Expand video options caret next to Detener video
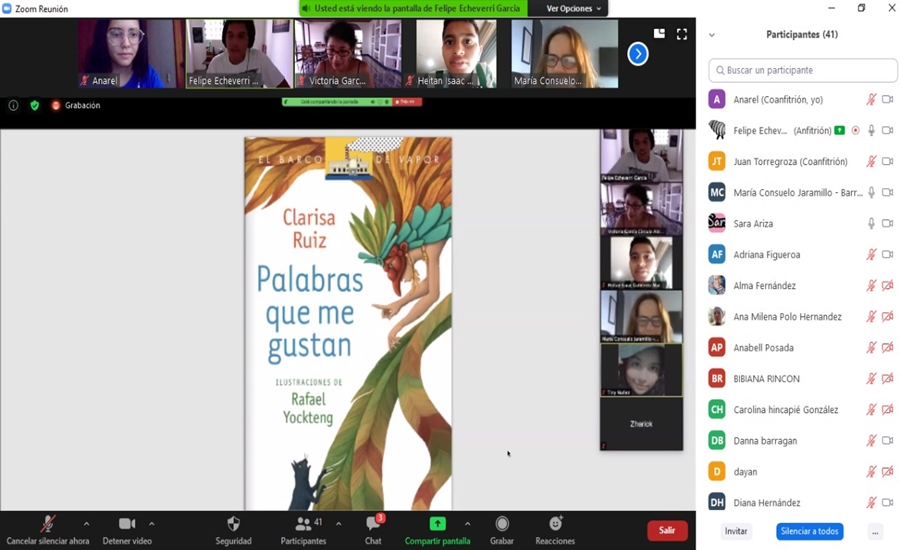This screenshot has width=900, height=550. click(152, 524)
